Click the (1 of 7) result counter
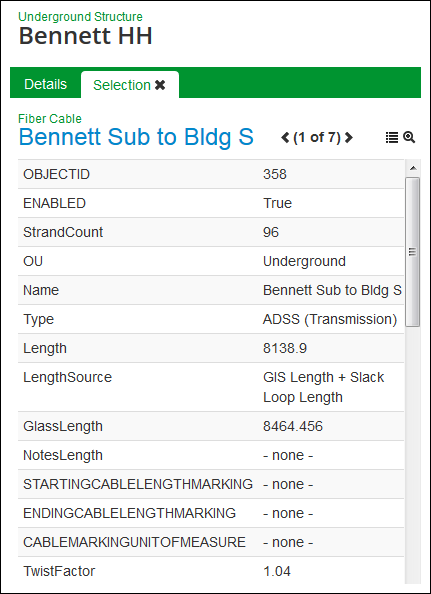The height and width of the screenshot is (594, 431). 317,137
